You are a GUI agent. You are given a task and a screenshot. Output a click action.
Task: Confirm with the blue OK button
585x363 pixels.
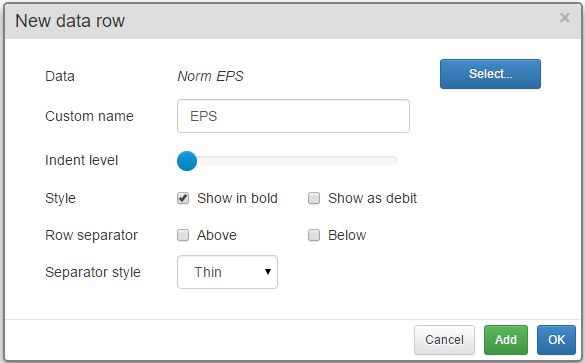point(556,340)
